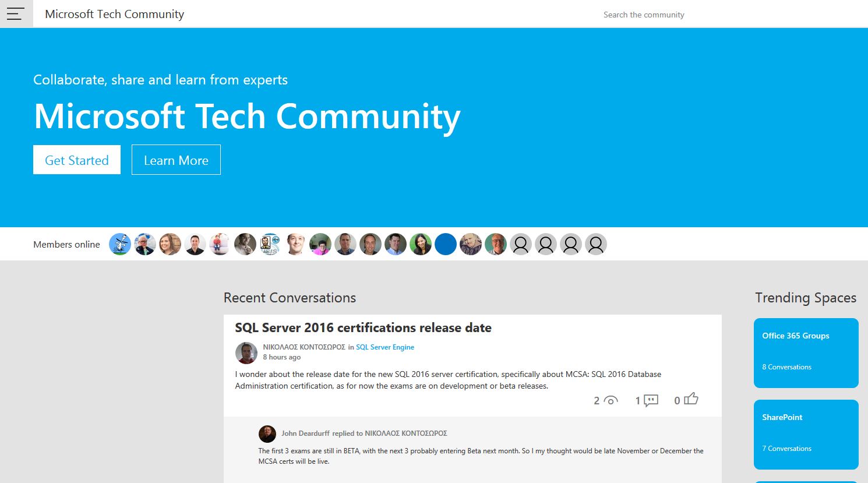This screenshot has width=868, height=483.
Task: Click the 8 Conversations text
Action: [786, 367]
